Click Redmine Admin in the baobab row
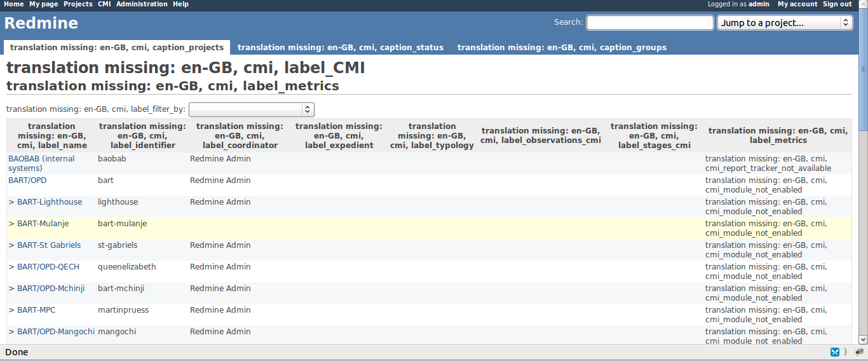Image resolution: width=868 pixels, height=361 pixels. [x=220, y=159]
